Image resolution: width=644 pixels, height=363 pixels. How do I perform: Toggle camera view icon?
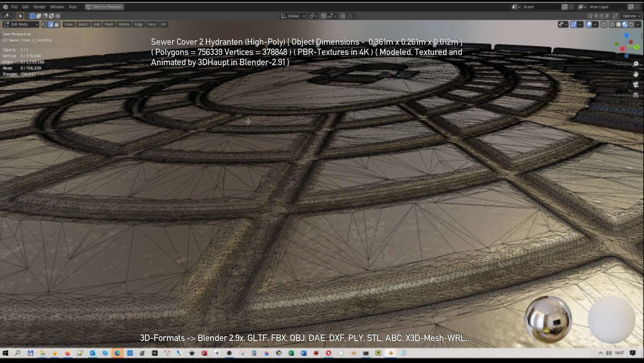pos(636,84)
